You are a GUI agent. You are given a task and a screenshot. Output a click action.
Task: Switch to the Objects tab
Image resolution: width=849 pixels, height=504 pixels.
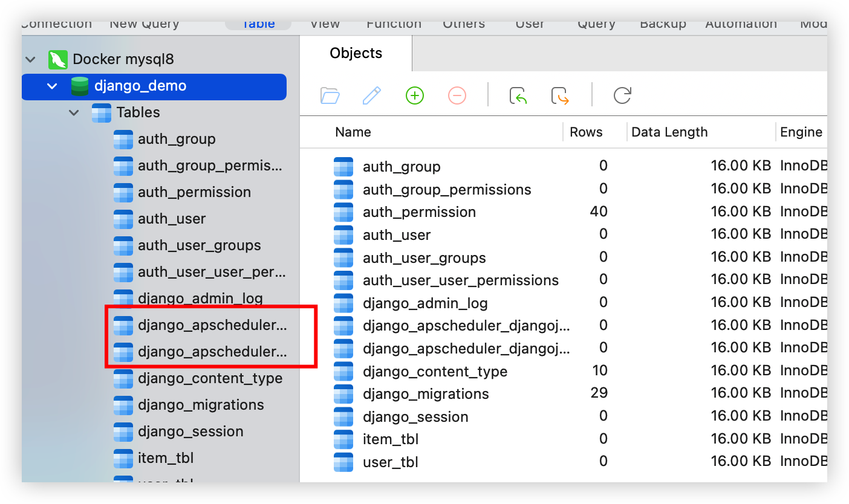tap(356, 53)
